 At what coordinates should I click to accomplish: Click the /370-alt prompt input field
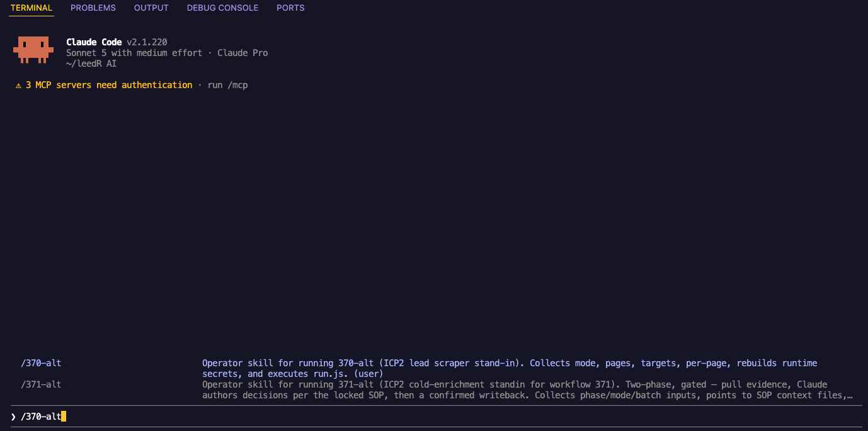[x=436, y=417]
